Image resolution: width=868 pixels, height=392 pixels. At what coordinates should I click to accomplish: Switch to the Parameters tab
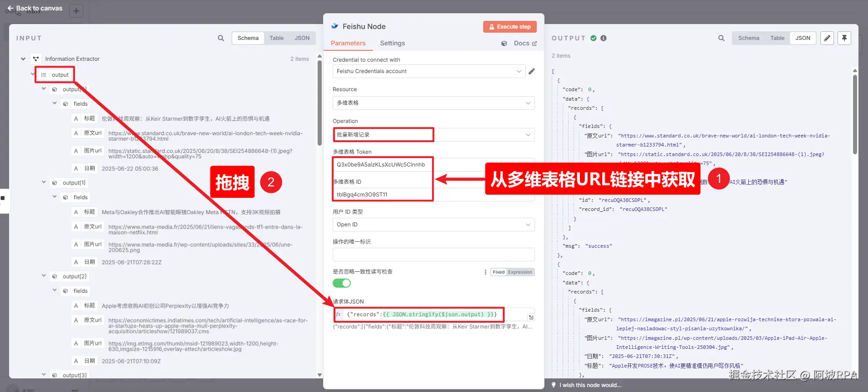tap(348, 43)
